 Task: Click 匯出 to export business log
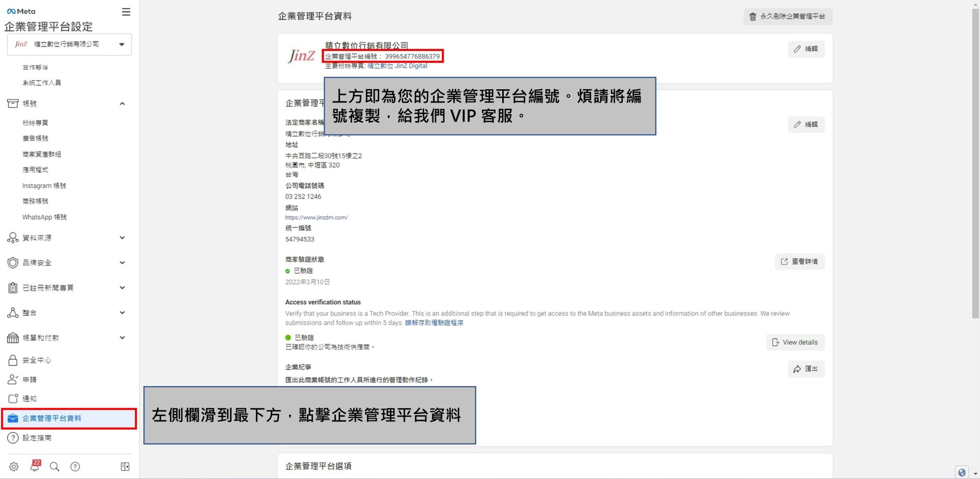806,369
